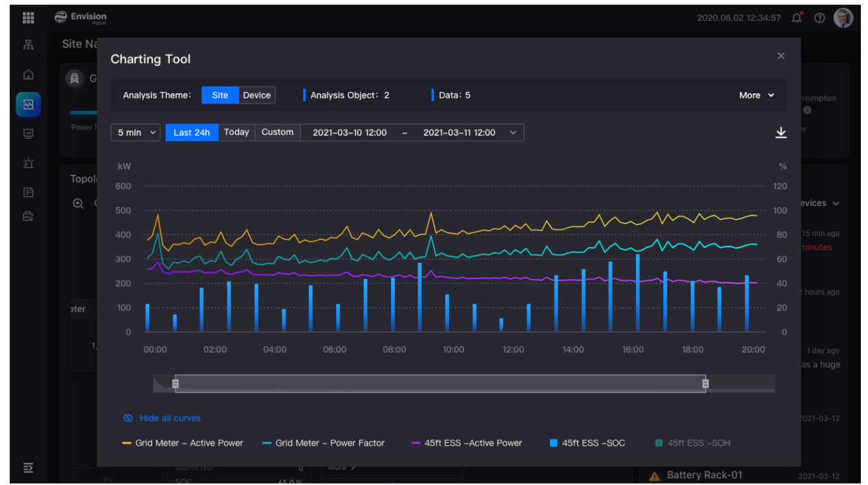This screenshot has height=485, width=868.
Task: Click the user profile avatar
Action: [x=843, y=18]
